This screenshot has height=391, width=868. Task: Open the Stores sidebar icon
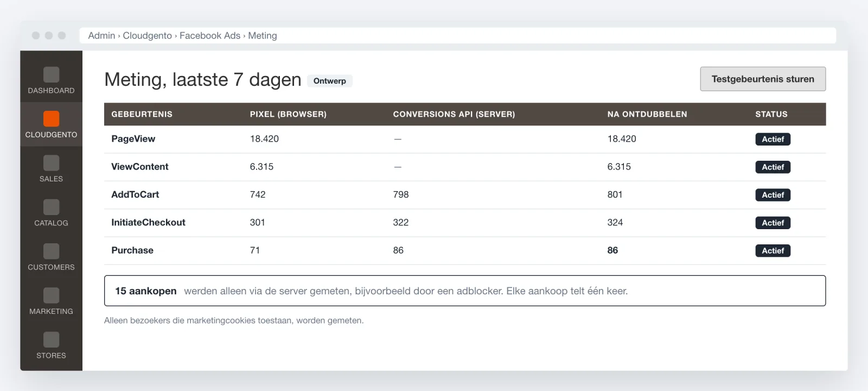51,339
